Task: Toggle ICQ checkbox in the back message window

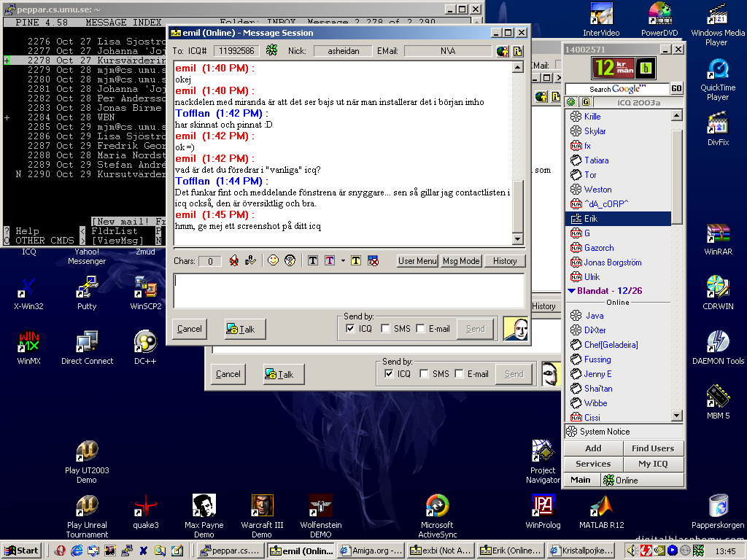Action: [x=390, y=374]
